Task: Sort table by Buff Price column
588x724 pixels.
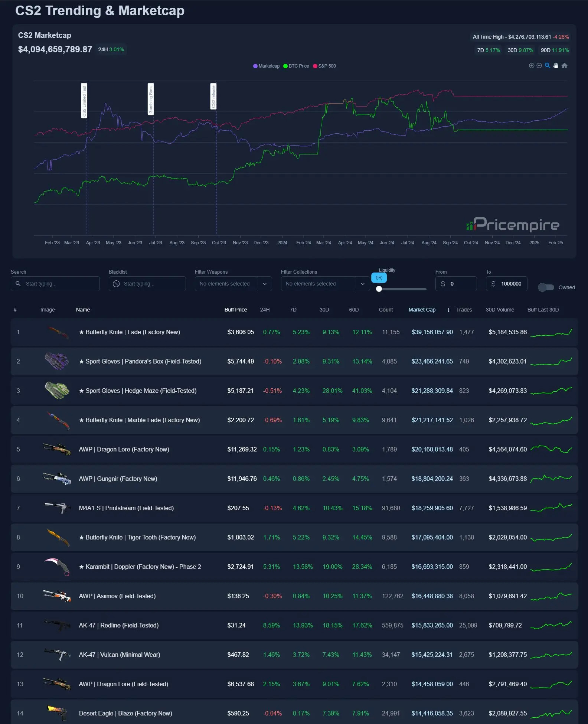Action: click(x=236, y=310)
